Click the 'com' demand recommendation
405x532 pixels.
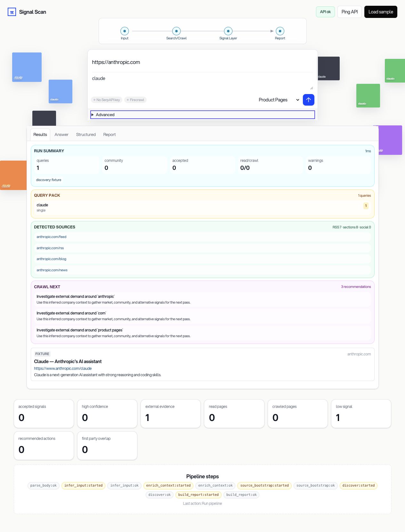[x=203, y=316]
